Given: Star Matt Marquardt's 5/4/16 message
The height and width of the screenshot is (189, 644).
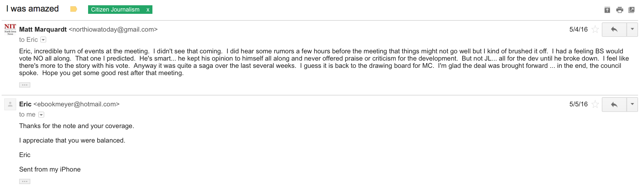Looking at the screenshot, I should tap(595, 30).
